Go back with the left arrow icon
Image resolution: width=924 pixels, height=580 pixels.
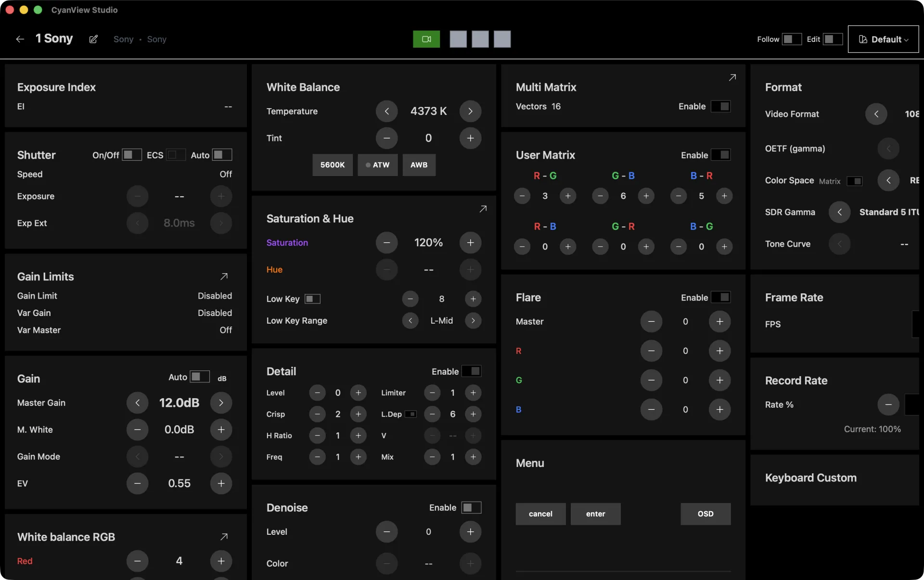(20, 39)
